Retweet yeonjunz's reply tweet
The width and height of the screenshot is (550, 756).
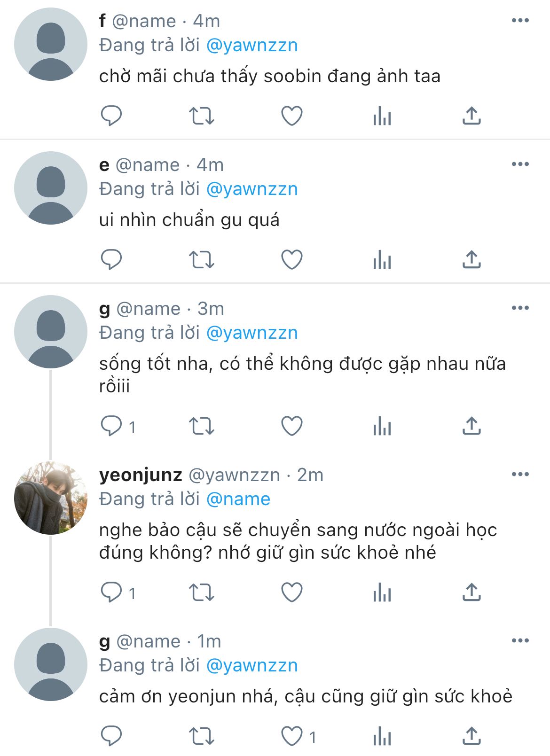coord(201,592)
